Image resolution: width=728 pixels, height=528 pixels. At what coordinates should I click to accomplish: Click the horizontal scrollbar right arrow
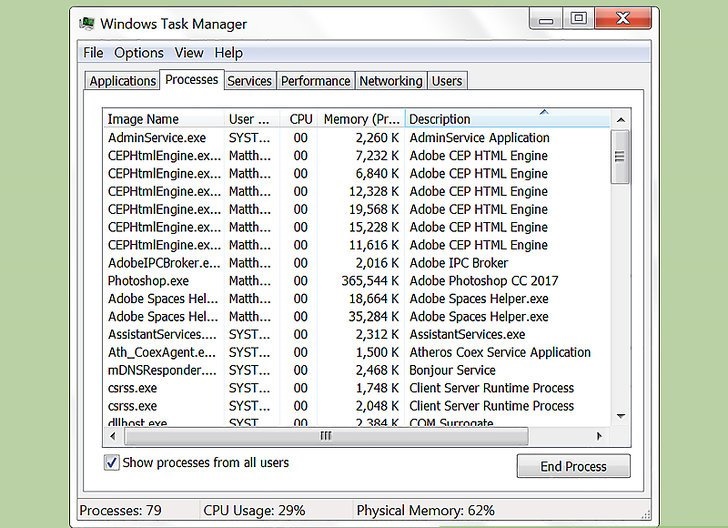point(599,436)
